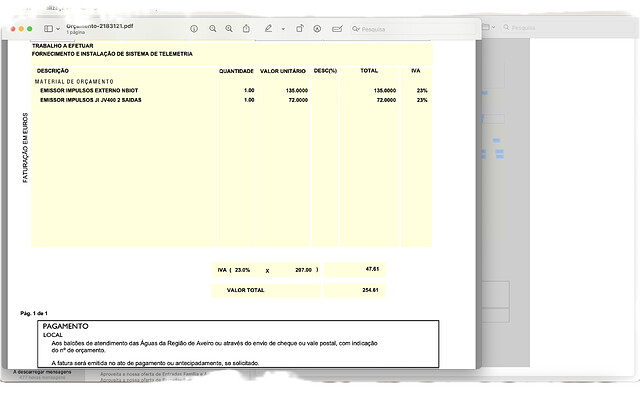Screen dimensions: 640x415
Task: Click the green full-screen window button
Action: tap(29, 29)
